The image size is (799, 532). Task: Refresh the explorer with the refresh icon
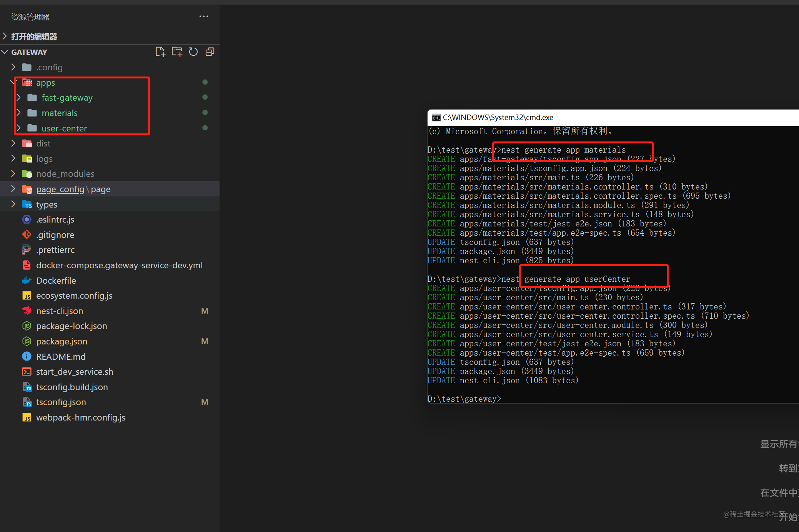pyautogui.click(x=193, y=52)
